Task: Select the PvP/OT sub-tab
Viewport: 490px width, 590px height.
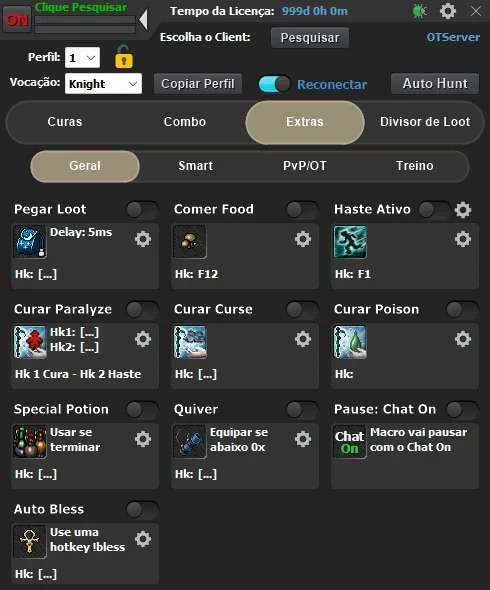Action: (x=305, y=166)
